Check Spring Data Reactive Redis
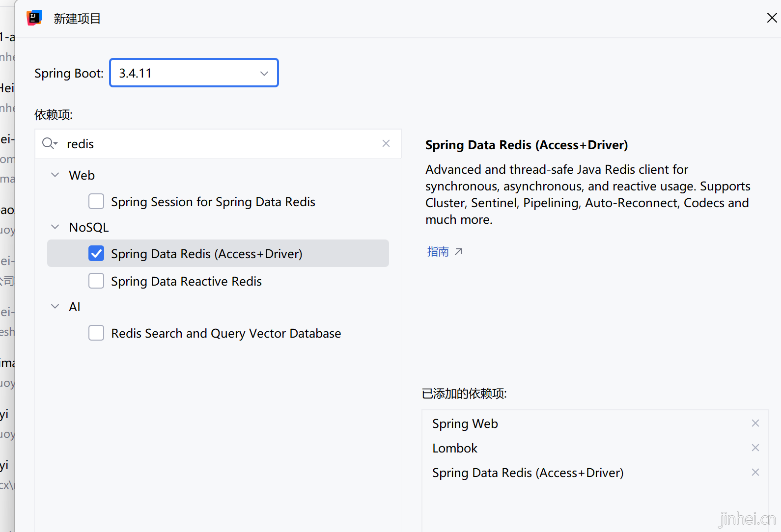This screenshot has height=532, width=781. pos(96,281)
